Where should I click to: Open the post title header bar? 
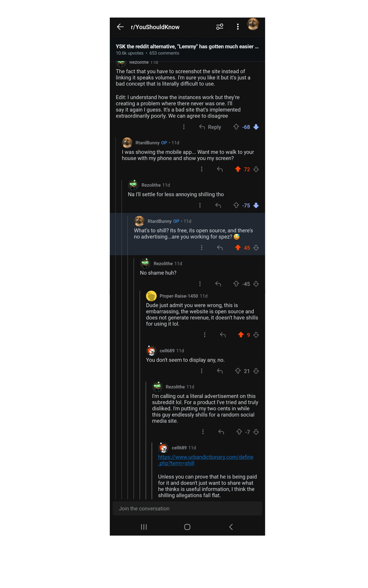click(x=187, y=49)
